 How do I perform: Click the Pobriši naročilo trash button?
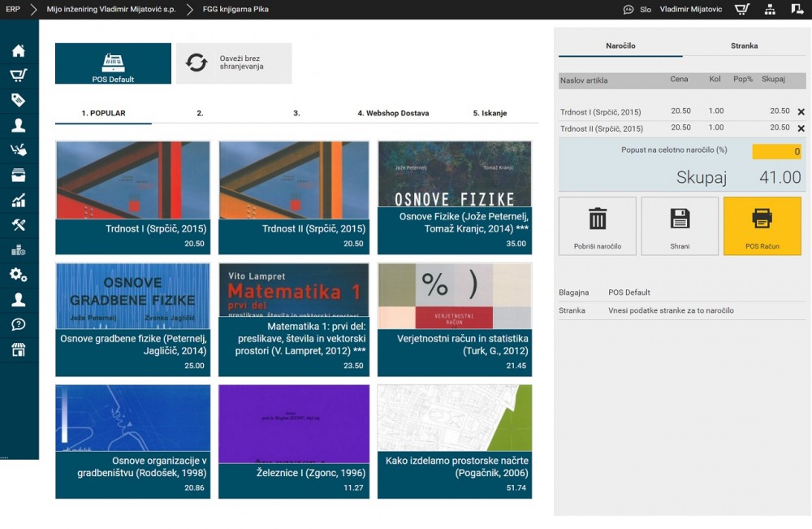click(597, 226)
